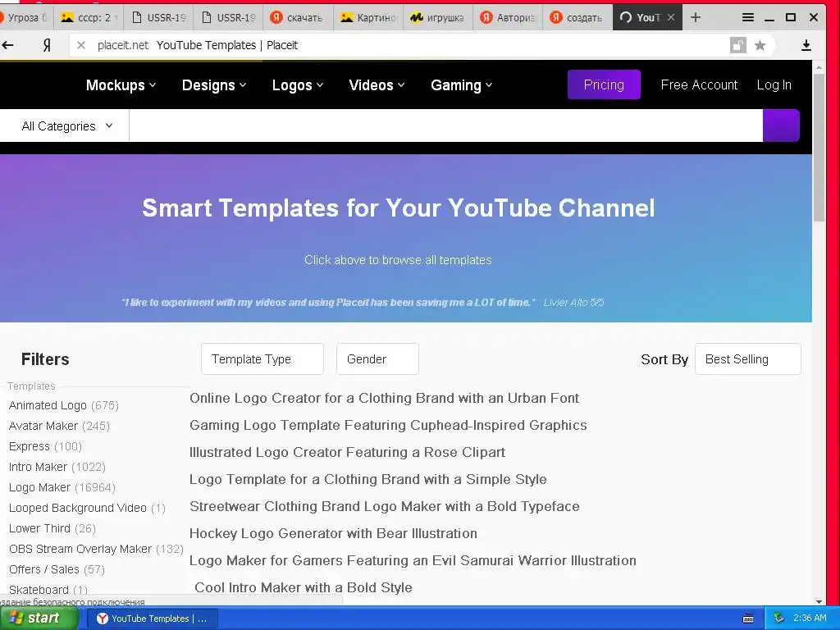The height and width of the screenshot is (630, 840).
Task: Click the page vertical scrollbar thumb
Action: coord(819,148)
